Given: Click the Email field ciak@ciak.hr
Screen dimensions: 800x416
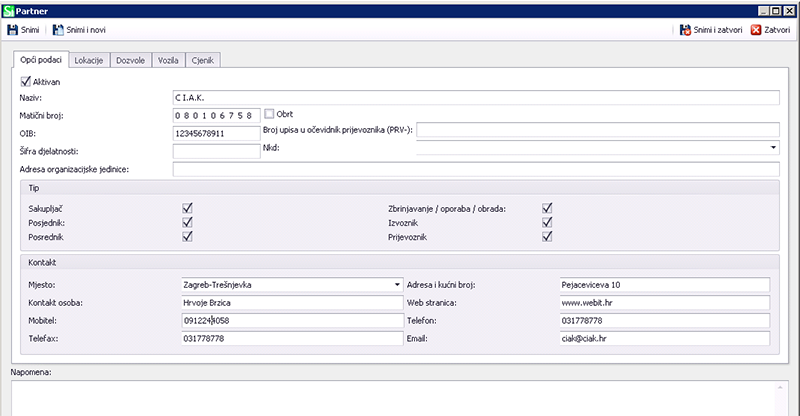Looking at the screenshot, I should click(665, 338).
